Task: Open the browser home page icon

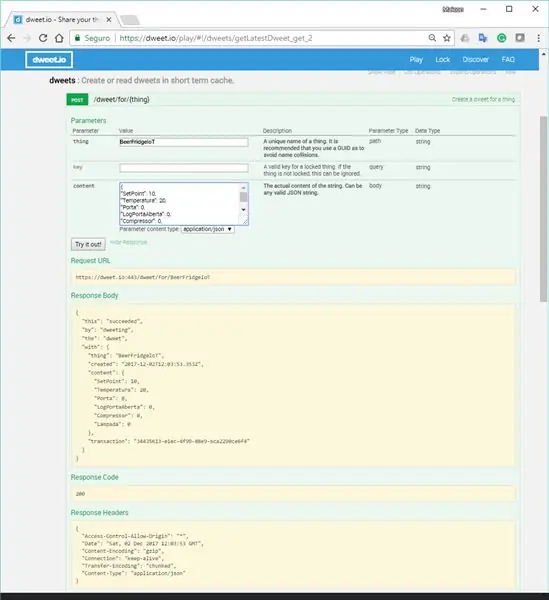Action: click(59, 38)
